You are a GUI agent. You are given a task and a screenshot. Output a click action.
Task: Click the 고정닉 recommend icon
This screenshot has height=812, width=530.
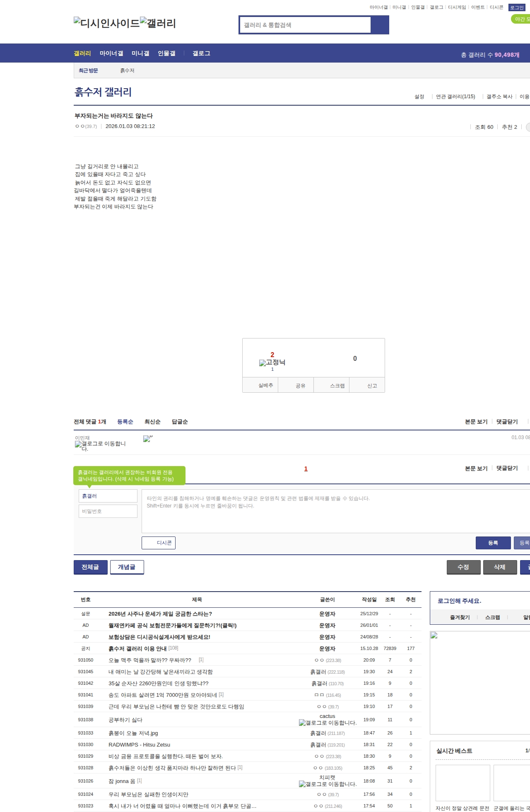point(272,362)
